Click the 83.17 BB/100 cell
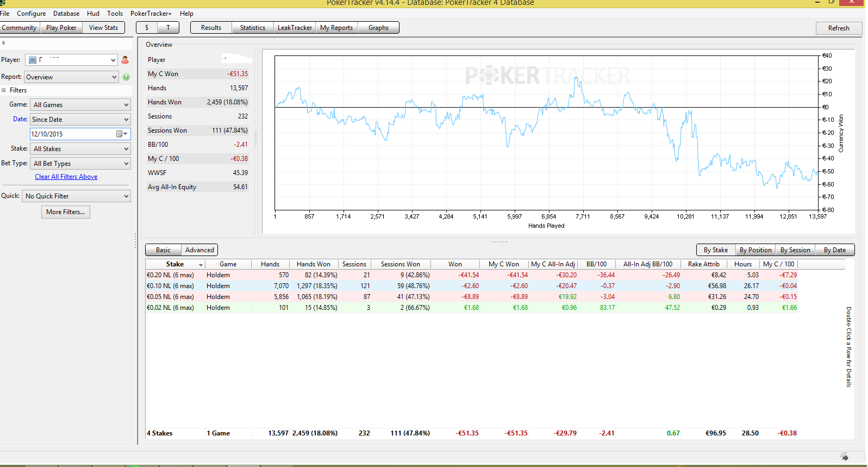Image resolution: width=868 pixels, height=467 pixels. 607,308
